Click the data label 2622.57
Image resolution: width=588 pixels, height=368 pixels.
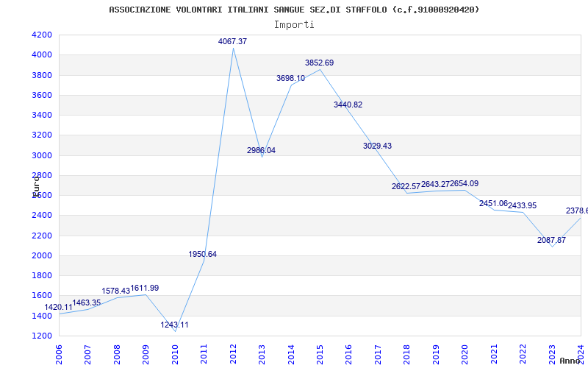click(x=406, y=186)
